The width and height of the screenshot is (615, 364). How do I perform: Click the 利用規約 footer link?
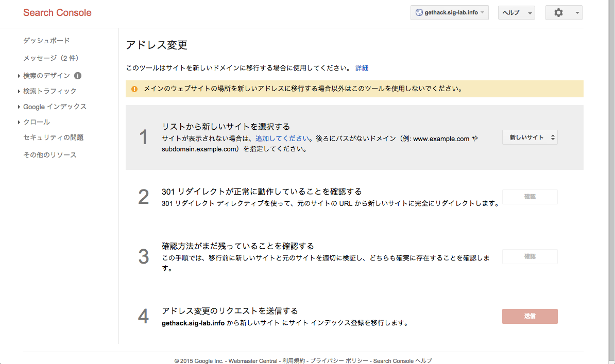294,361
